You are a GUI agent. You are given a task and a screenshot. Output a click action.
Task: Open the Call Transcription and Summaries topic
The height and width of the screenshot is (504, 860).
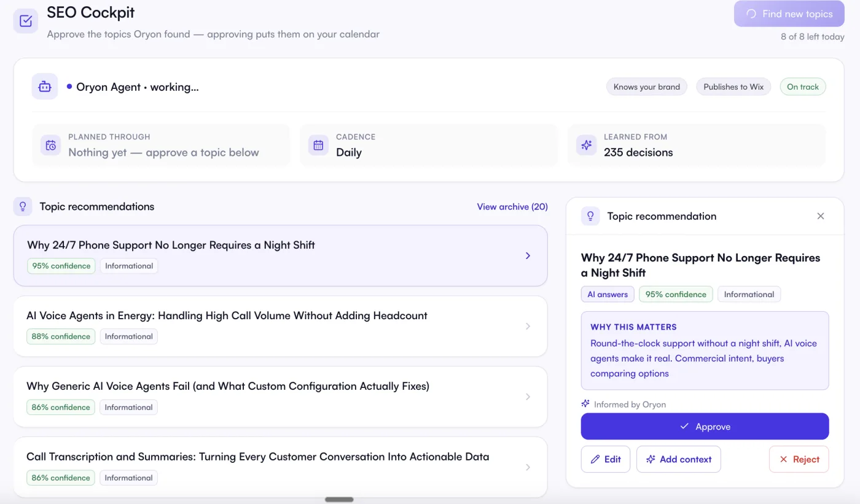pyautogui.click(x=280, y=467)
